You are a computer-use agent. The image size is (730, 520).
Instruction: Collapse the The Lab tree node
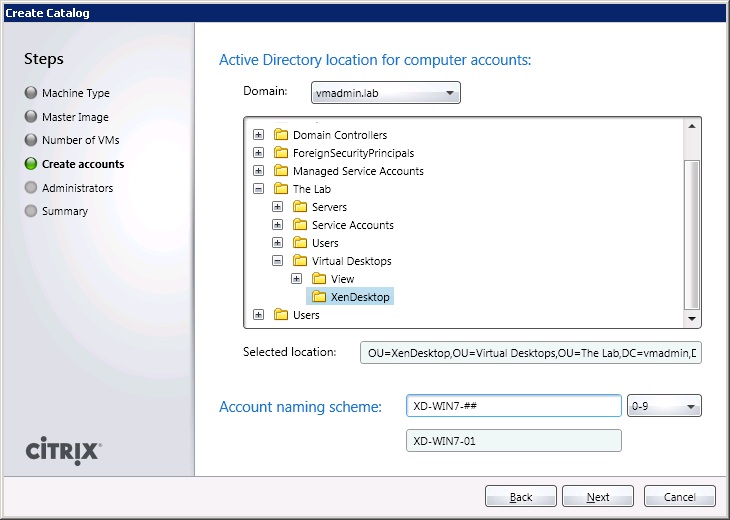[259, 189]
